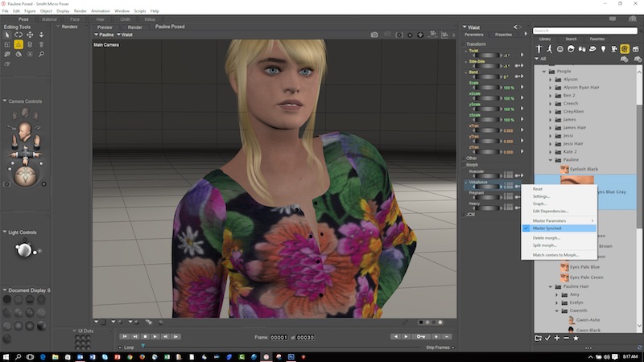Image resolution: width=644 pixels, height=362 pixels.
Task: Open the Waist actor dropdown above viewport
Action: click(125, 35)
